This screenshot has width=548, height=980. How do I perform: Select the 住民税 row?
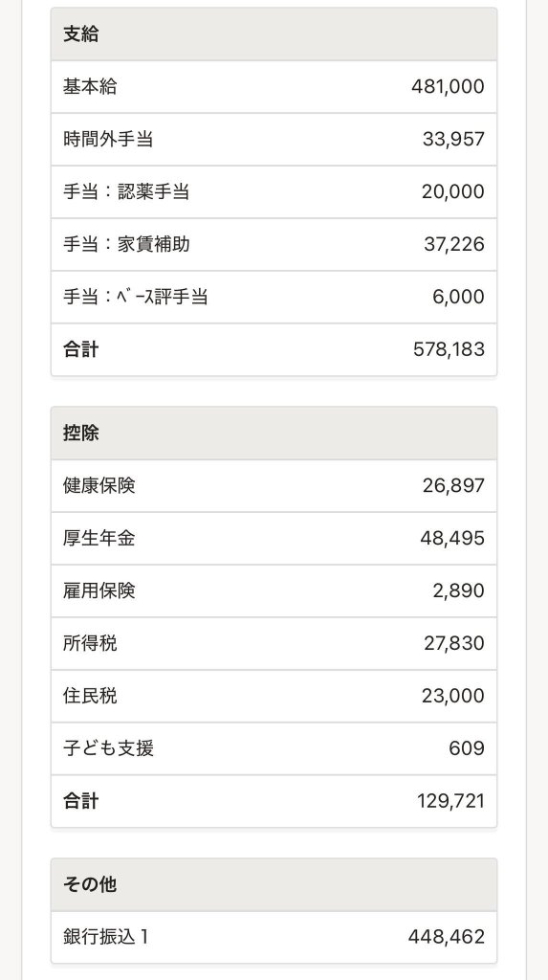(274, 696)
